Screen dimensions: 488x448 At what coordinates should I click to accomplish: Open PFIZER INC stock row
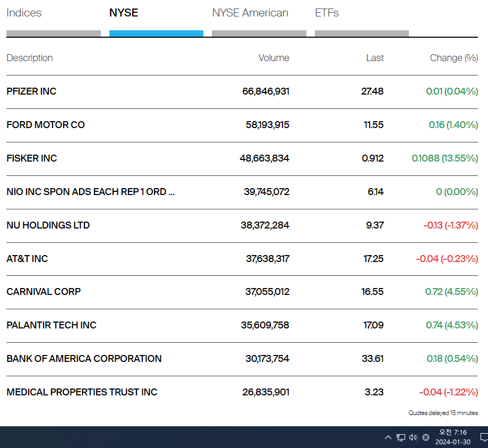(242, 91)
